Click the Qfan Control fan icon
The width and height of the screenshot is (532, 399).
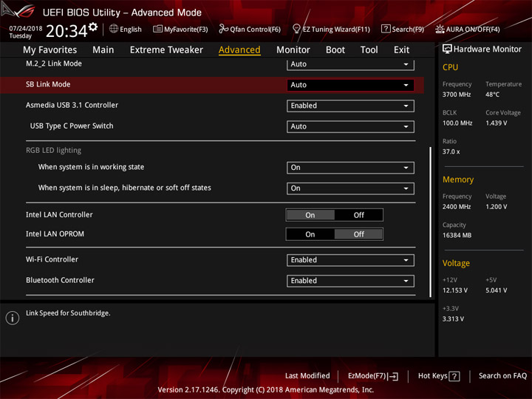pos(223,29)
